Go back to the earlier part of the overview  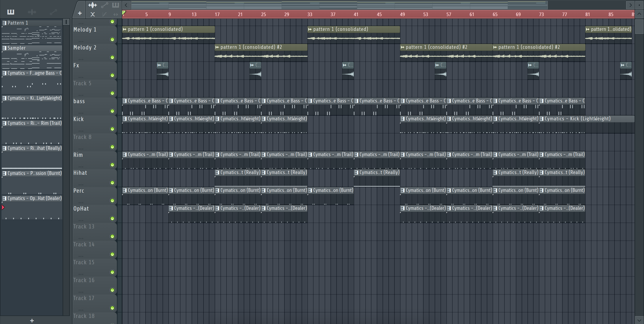tap(126, 5)
